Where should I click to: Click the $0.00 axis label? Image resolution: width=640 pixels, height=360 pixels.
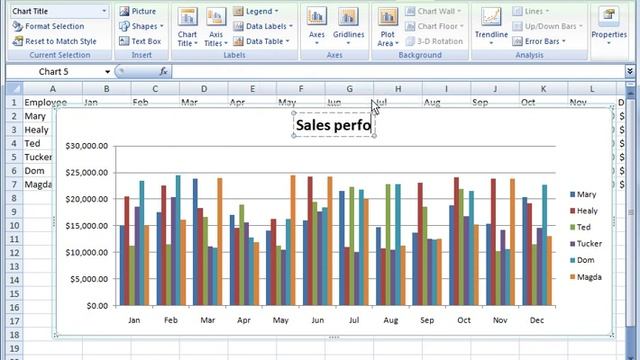coord(97,306)
